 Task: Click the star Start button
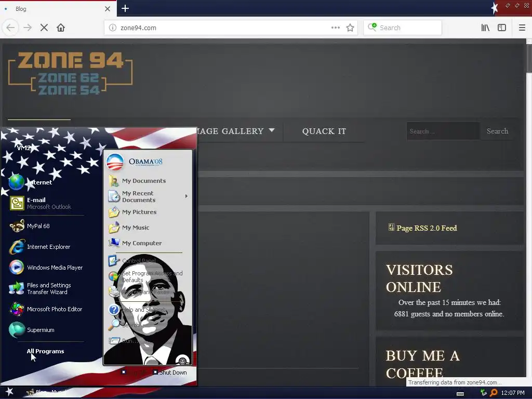(x=9, y=392)
